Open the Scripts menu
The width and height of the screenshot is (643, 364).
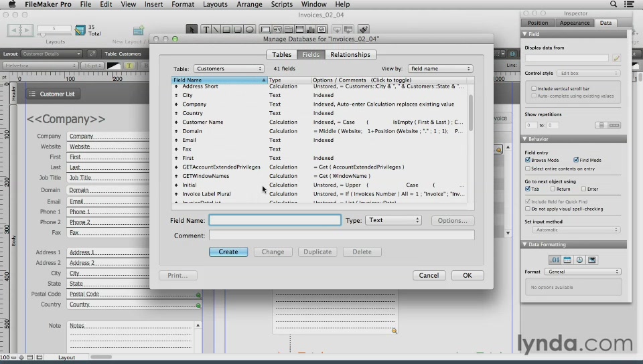pyautogui.click(x=282, y=4)
